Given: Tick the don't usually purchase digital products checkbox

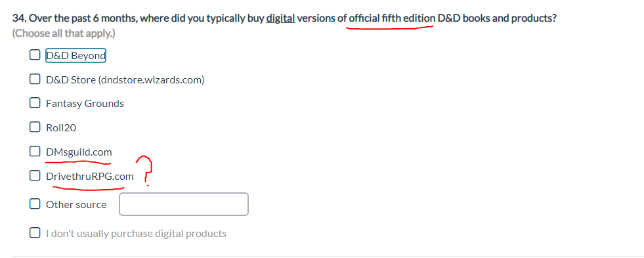Looking at the screenshot, I should coord(35,233).
